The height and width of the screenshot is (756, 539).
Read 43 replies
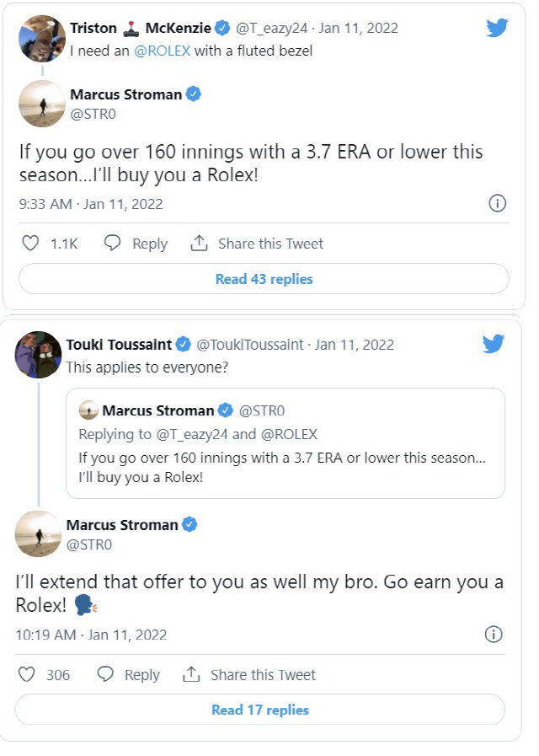coord(264,279)
